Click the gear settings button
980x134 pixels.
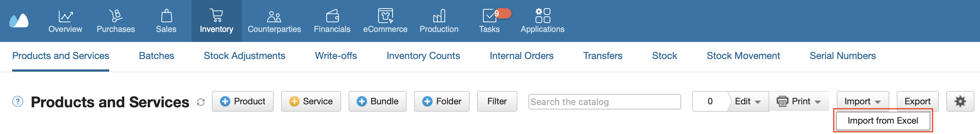coord(960,101)
